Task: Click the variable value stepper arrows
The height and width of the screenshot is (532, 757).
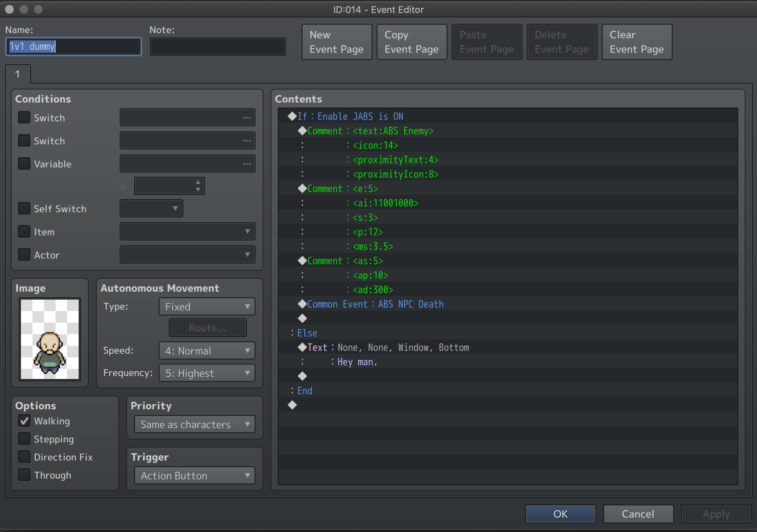Action: [198, 186]
